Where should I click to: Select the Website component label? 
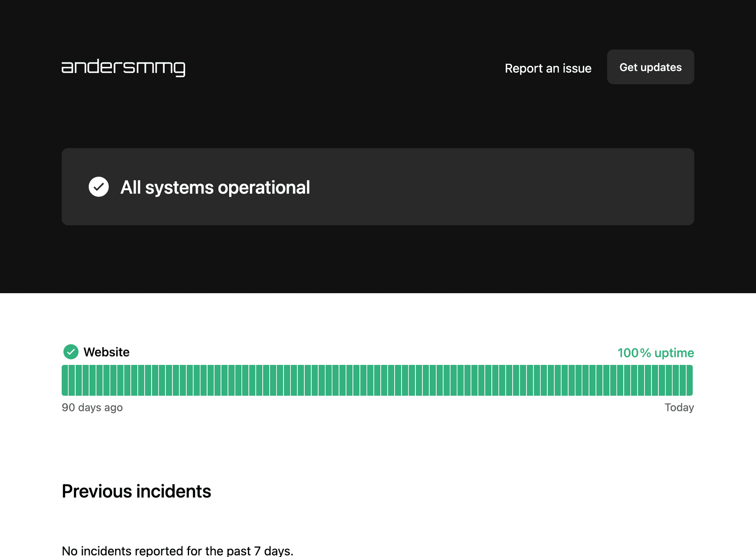(106, 352)
